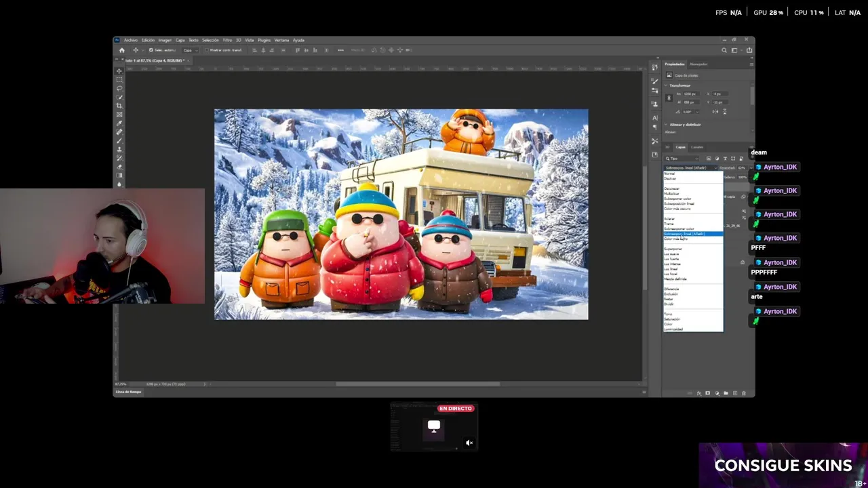Viewport: 868px width, 488px height.
Task: Select the Eyedropper tool
Action: [119, 123]
